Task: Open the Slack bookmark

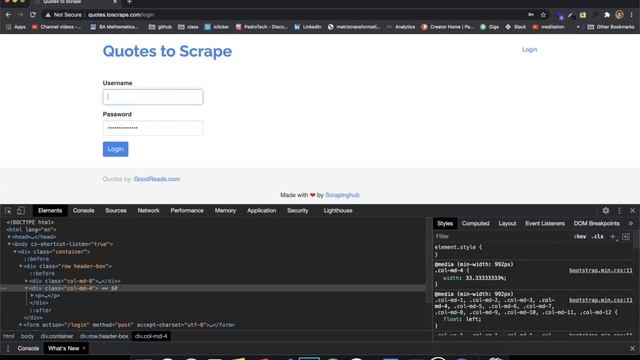Action: [x=516, y=27]
